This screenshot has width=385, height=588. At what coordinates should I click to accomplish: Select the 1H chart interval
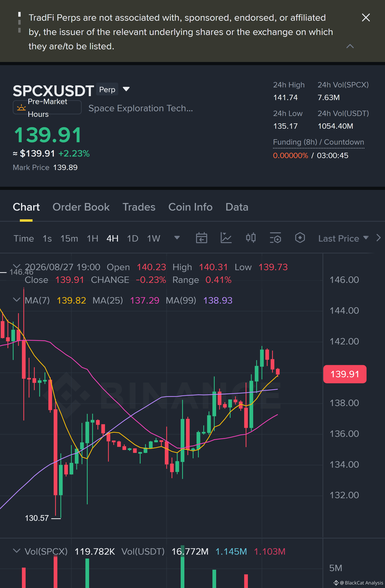point(92,238)
